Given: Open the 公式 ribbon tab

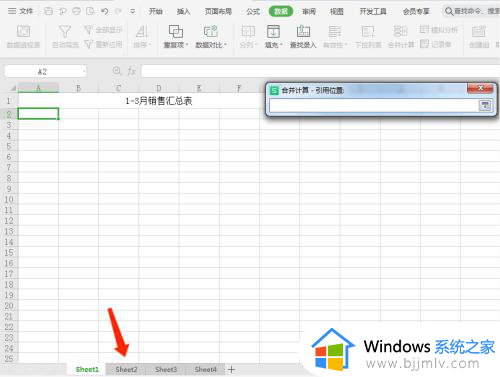Looking at the screenshot, I should [x=253, y=12].
